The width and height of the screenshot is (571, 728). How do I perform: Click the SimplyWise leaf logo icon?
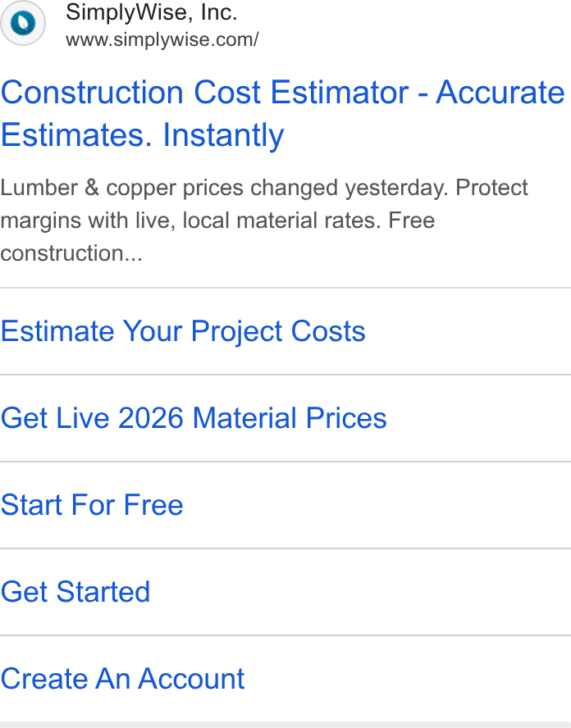23,23
